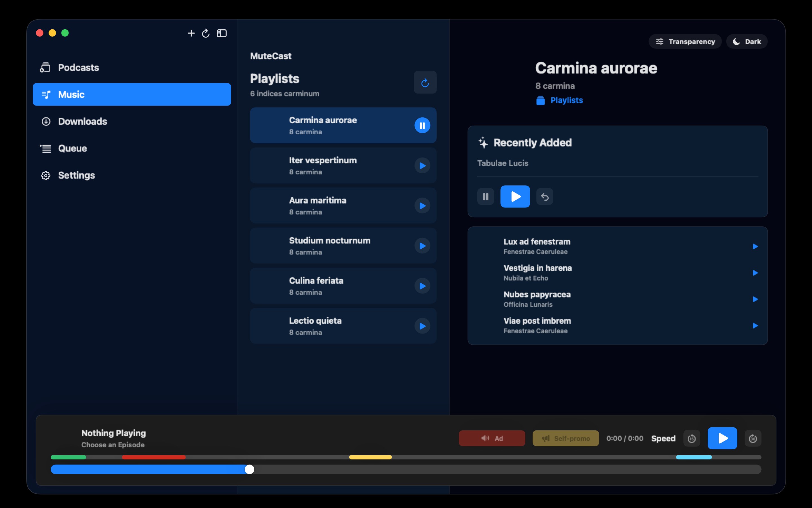Play the Aura maritima playlist
Viewport: 812px width, 508px height.
(x=422, y=206)
